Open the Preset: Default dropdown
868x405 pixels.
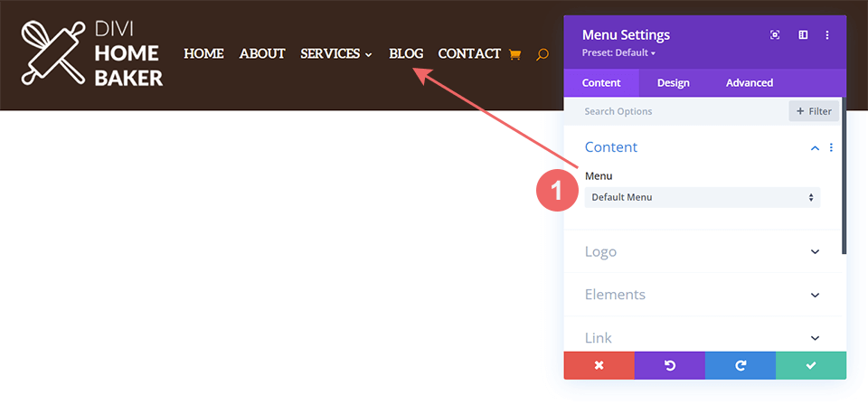(618, 53)
